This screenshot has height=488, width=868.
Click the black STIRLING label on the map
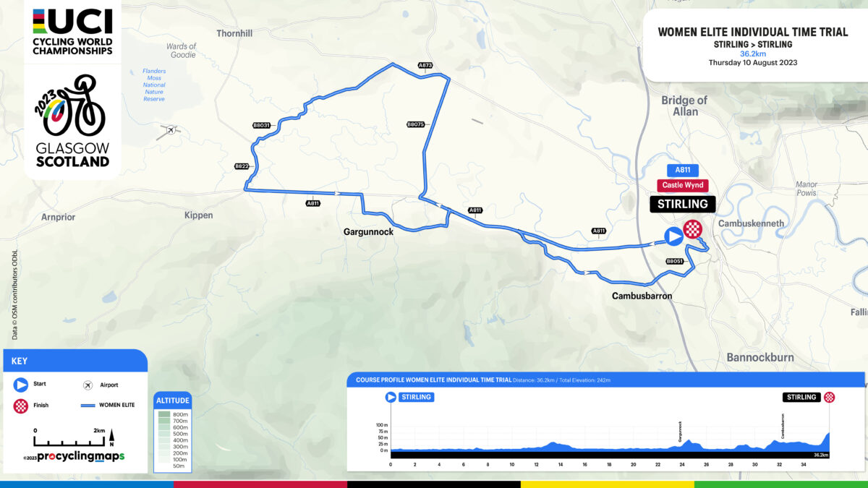[683, 204]
